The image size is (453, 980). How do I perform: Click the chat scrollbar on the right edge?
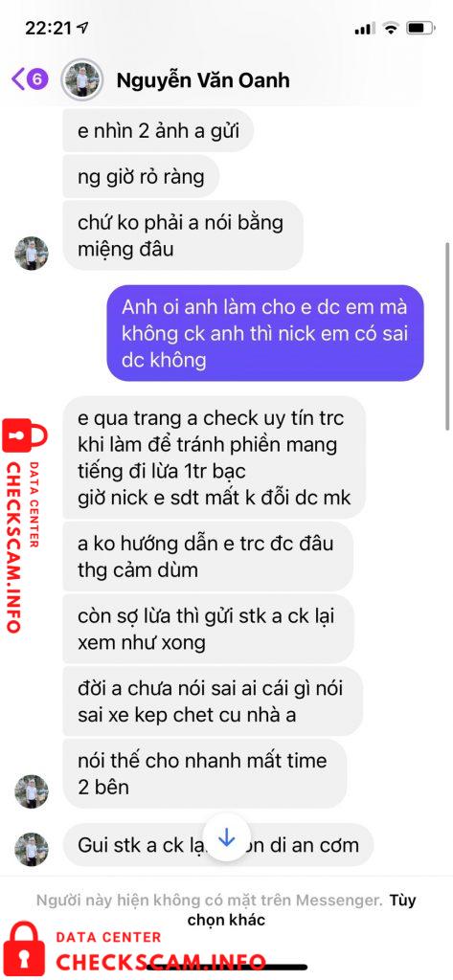446,336
